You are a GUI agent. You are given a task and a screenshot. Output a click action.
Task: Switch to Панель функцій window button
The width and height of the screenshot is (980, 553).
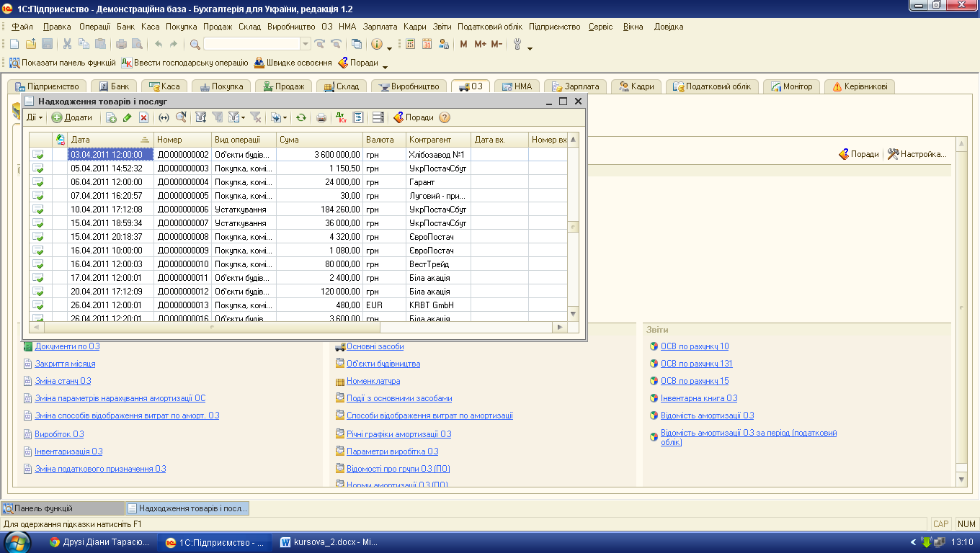63,508
